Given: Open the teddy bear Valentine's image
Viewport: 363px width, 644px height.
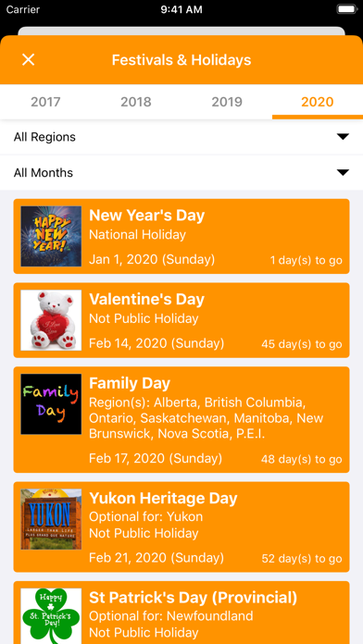Looking at the screenshot, I should (x=51, y=320).
